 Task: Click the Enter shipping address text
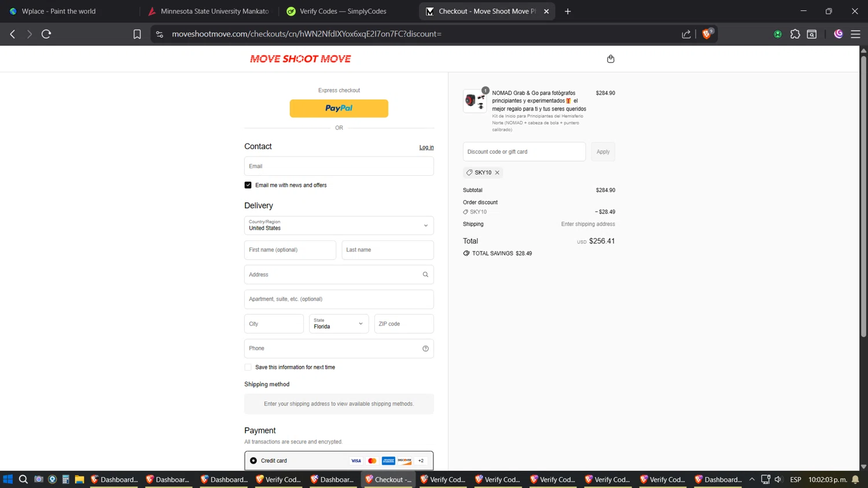tap(588, 224)
